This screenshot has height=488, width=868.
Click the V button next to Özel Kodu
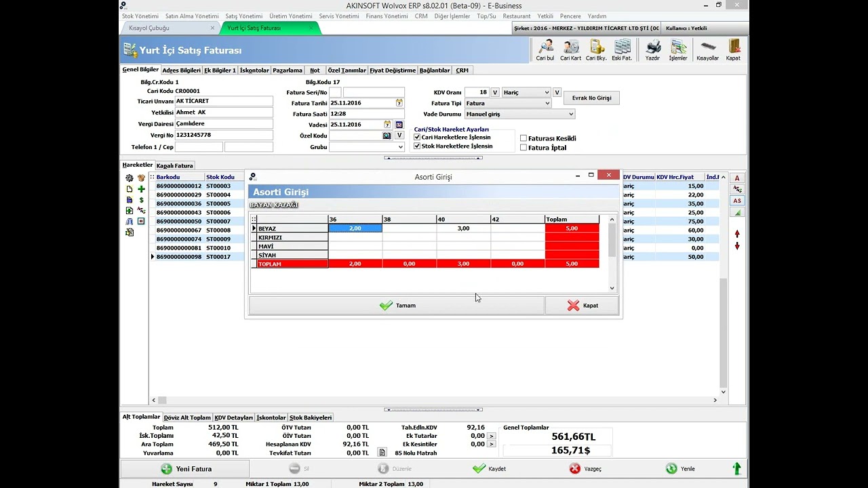click(x=399, y=136)
